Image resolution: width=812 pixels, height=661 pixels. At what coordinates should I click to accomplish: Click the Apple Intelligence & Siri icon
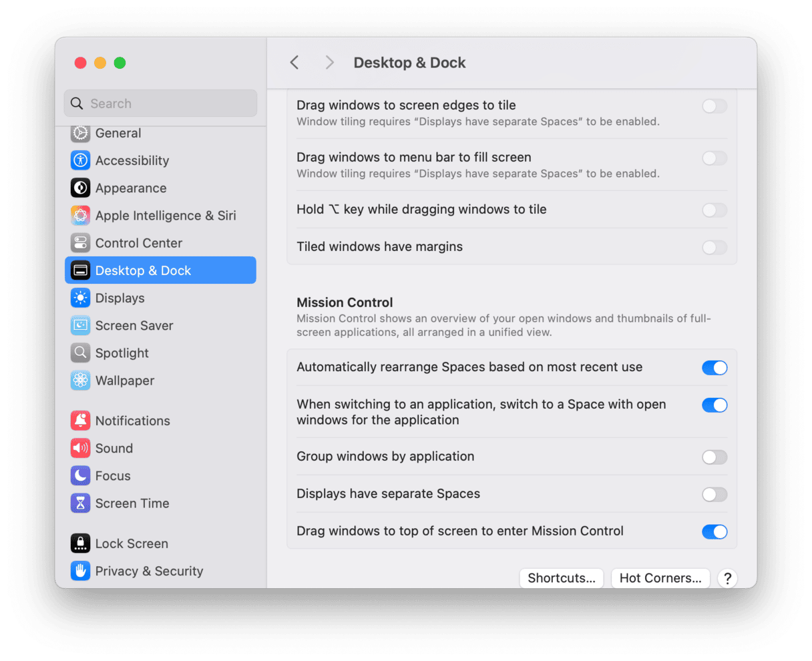(x=80, y=215)
